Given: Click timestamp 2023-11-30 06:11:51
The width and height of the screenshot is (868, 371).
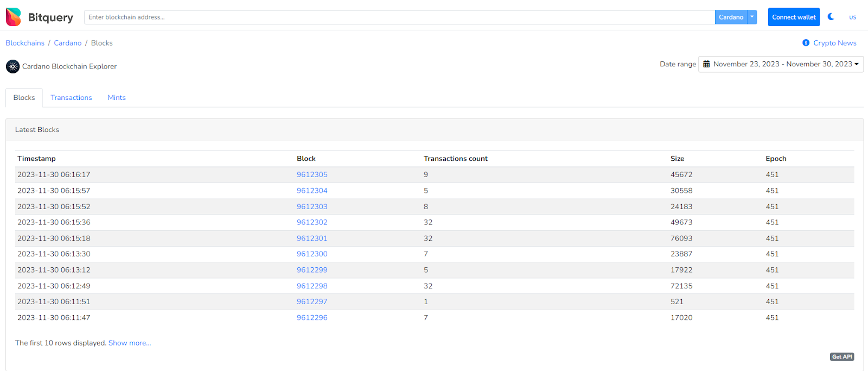Looking at the screenshot, I should coord(54,301).
